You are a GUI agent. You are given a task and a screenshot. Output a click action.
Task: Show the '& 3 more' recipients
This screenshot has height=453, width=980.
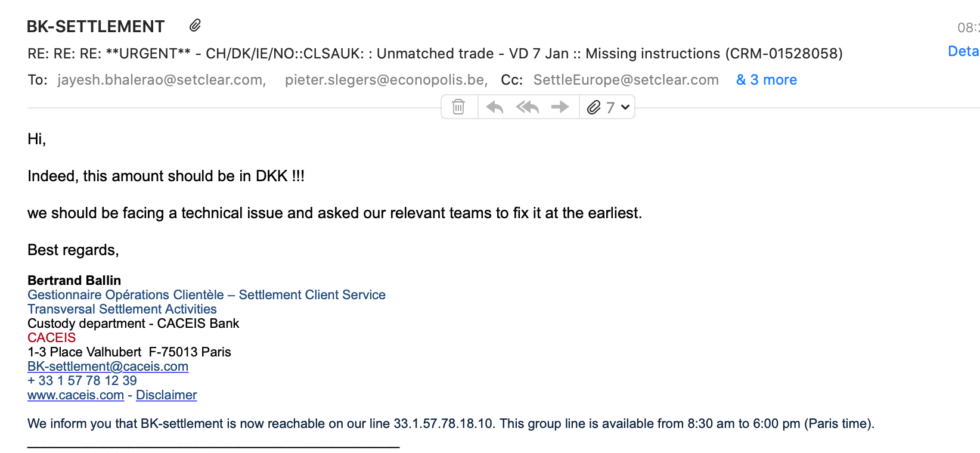(767, 80)
